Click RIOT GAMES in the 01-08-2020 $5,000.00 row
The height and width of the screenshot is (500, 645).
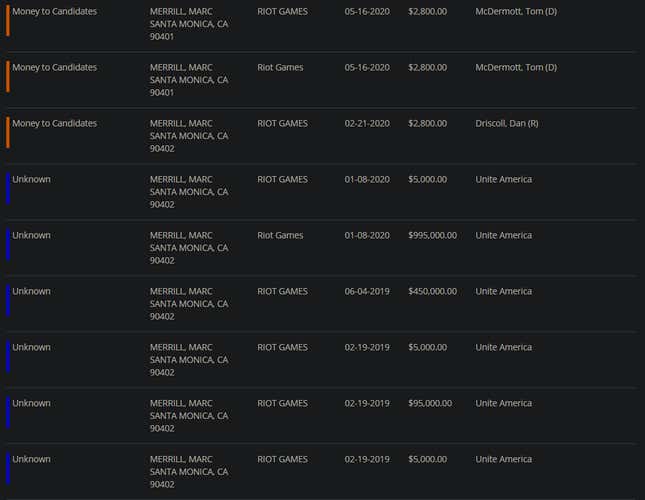pos(282,179)
